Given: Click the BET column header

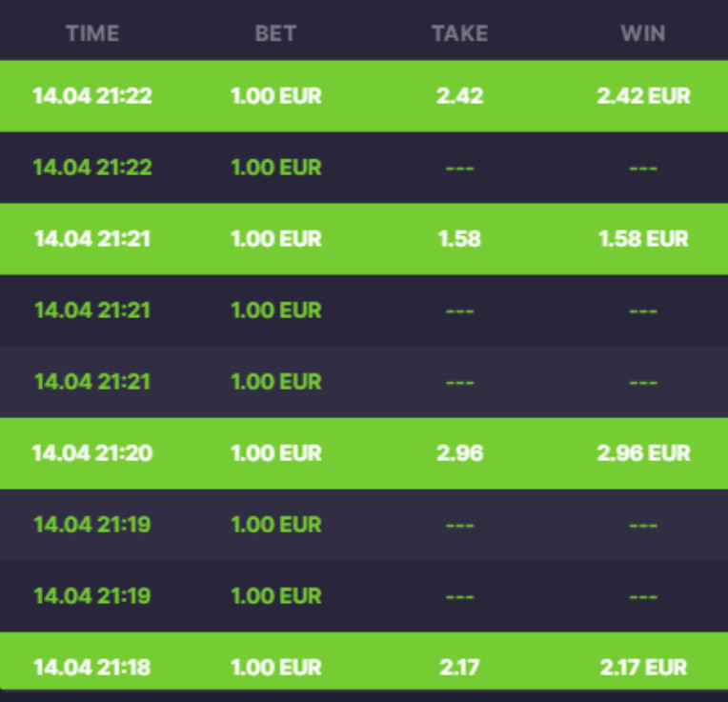Looking at the screenshot, I should click(x=275, y=33).
